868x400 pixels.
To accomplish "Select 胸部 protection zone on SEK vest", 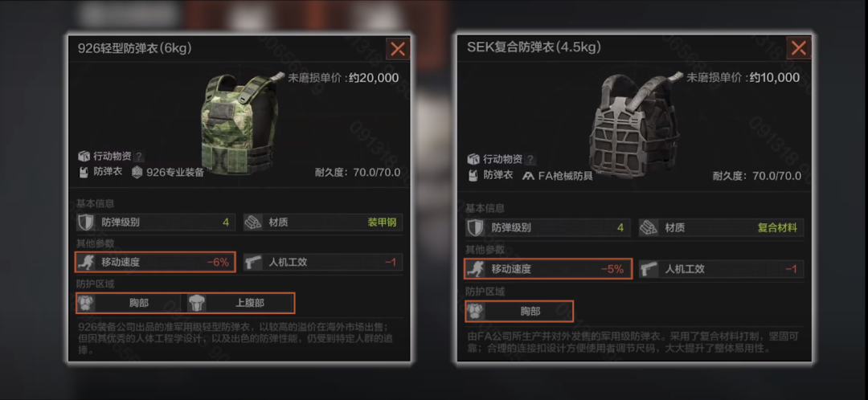I will click(x=519, y=312).
